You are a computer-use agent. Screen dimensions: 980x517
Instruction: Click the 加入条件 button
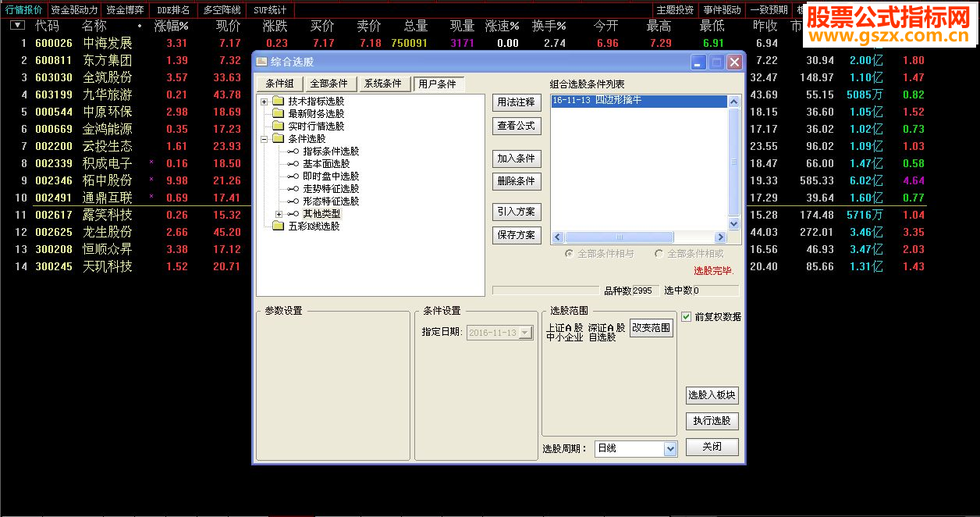pyautogui.click(x=516, y=159)
